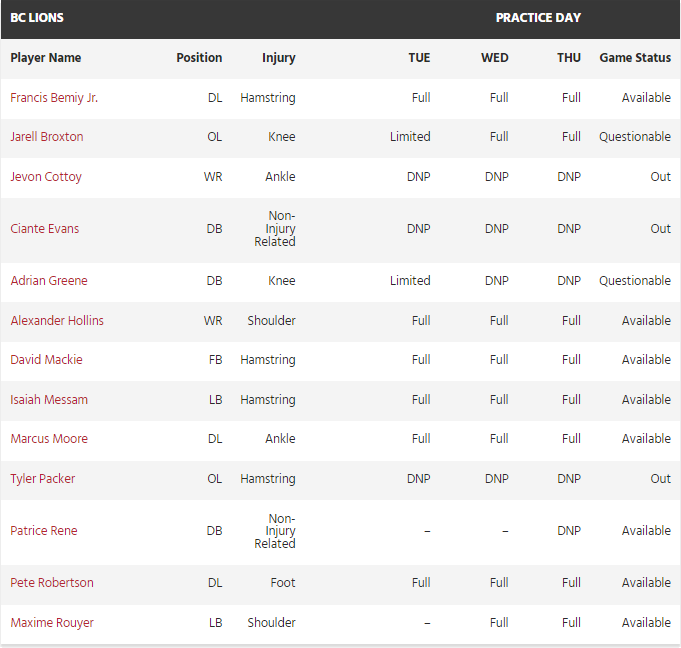Select Tyler Packer's Out game status
The width and height of the screenshot is (681, 648).
(x=661, y=479)
